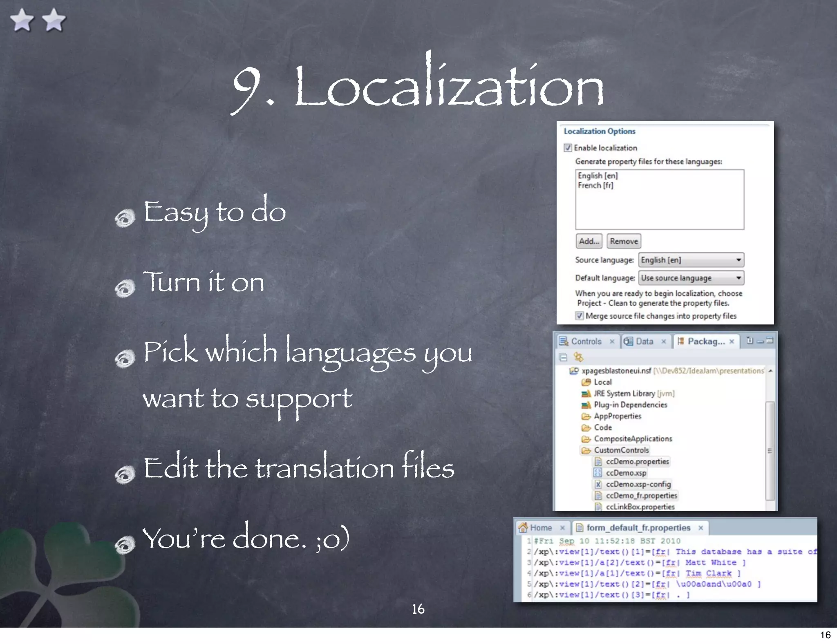Click line 1 date comment in editor
Image resolution: width=837 pixels, height=644 pixels.
coord(607,541)
